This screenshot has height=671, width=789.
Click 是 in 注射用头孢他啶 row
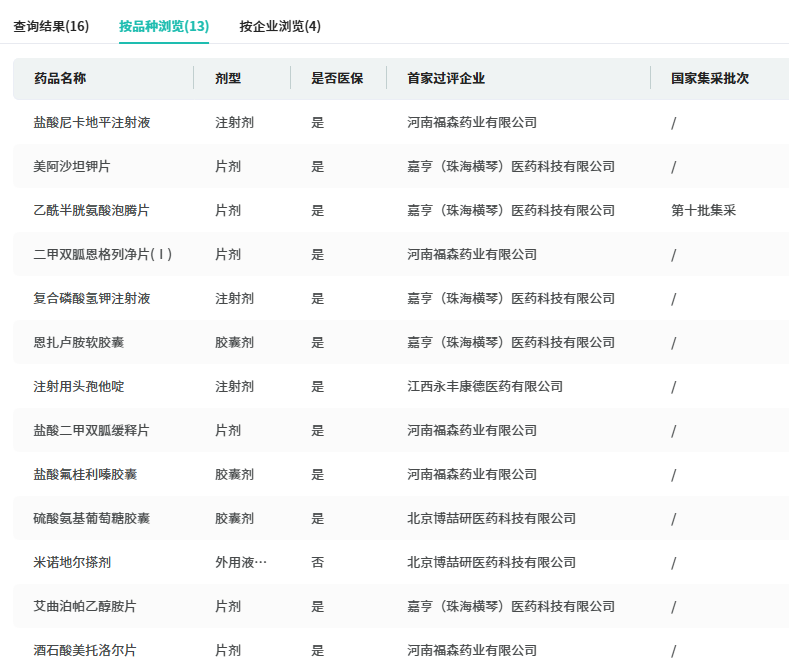coord(318,387)
